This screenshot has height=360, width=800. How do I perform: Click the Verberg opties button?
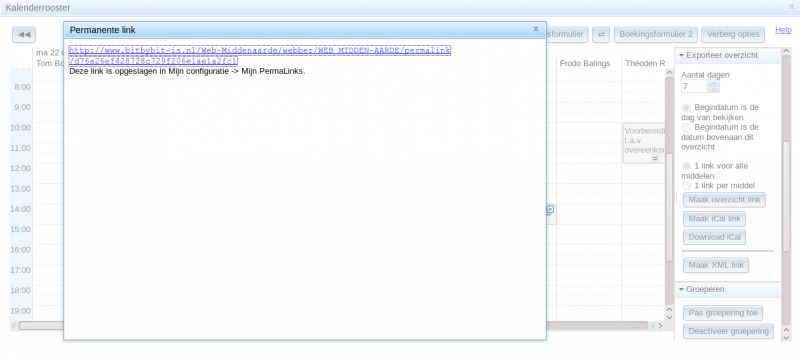(733, 35)
